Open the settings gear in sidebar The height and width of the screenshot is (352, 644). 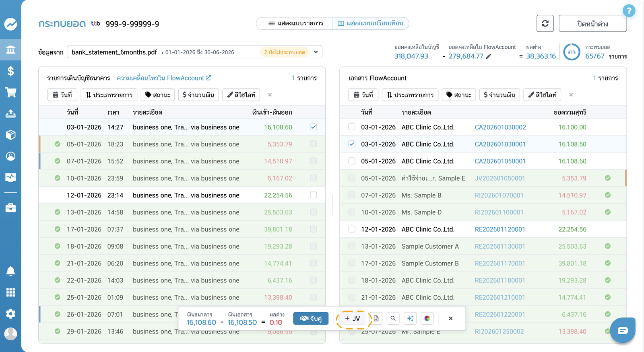[10, 313]
